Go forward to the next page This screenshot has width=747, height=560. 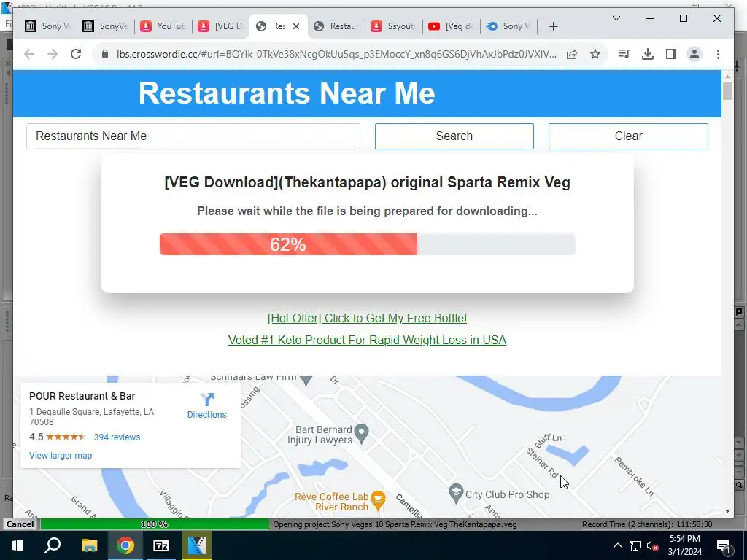(53, 54)
